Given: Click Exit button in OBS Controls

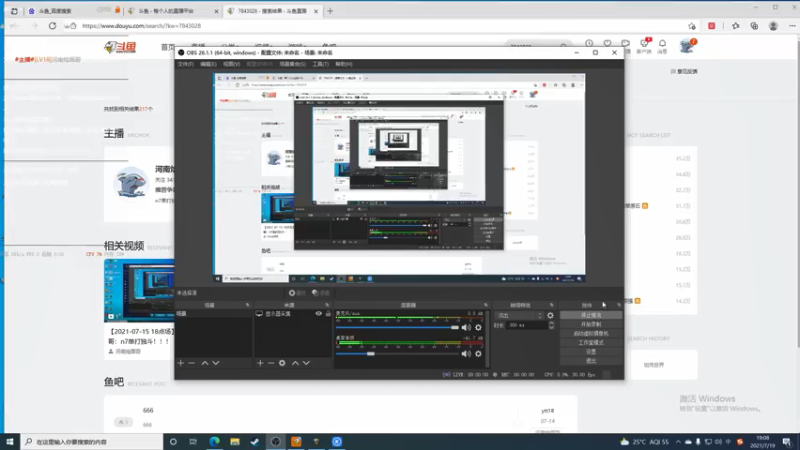Looking at the screenshot, I should click(x=591, y=361).
